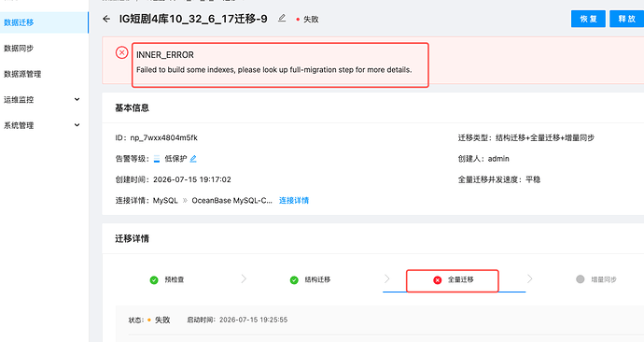Click the alarm level bars icon

tap(157, 159)
